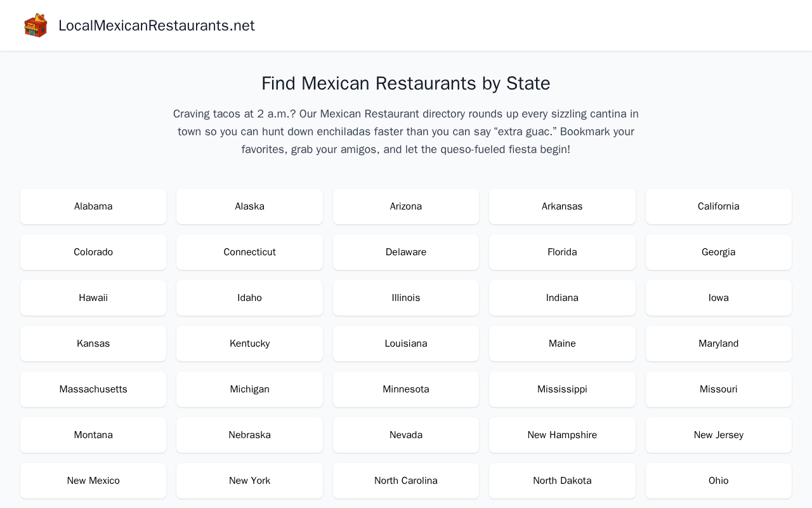Select the Alabama state card

[93, 206]
